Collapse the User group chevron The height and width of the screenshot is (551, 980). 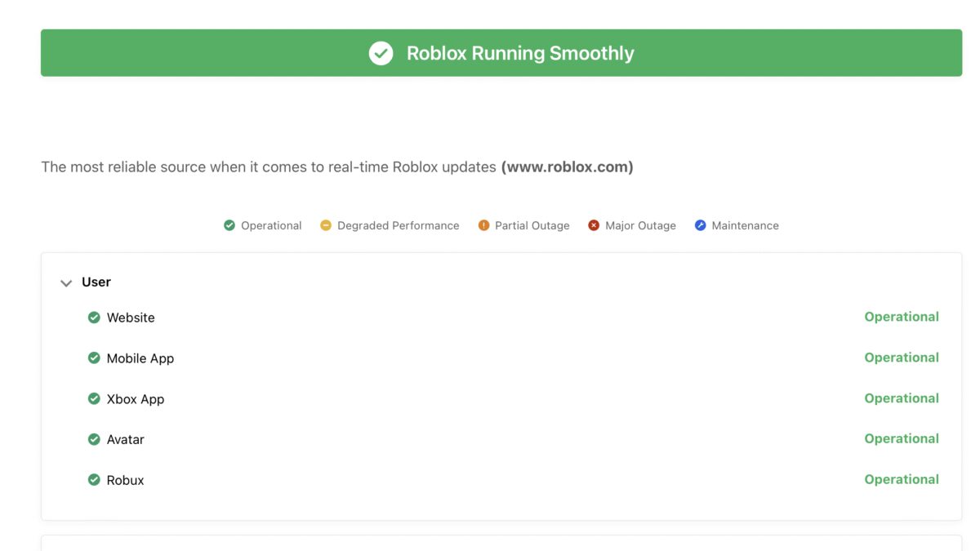(x=66, y=283)
